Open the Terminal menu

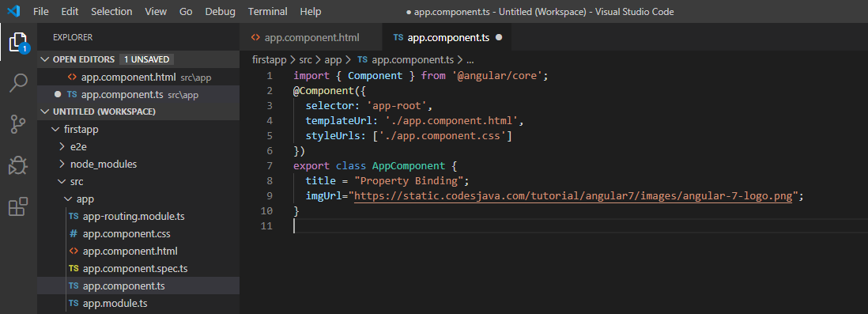267,11
